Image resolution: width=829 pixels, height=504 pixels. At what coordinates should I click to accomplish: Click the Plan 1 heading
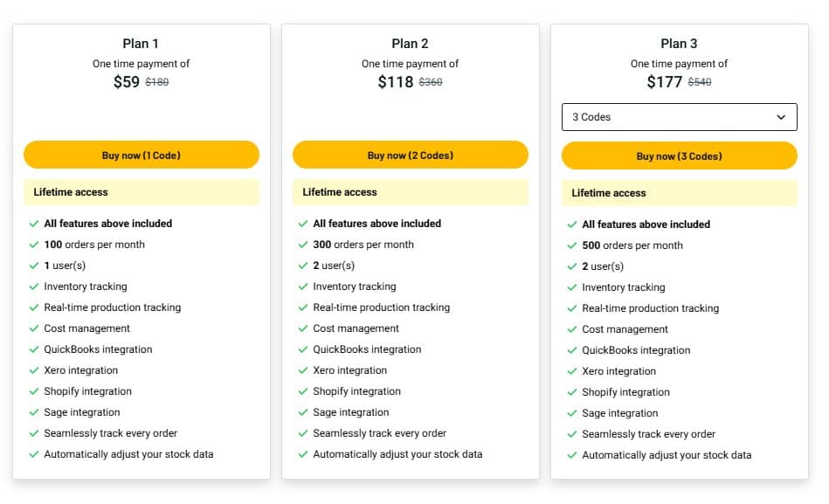coord(141,44)
